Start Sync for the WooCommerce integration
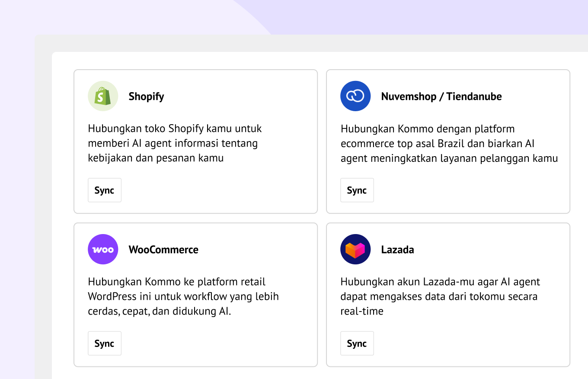The height and width of the screenshot is (379, 588). (x=105, y=343)
